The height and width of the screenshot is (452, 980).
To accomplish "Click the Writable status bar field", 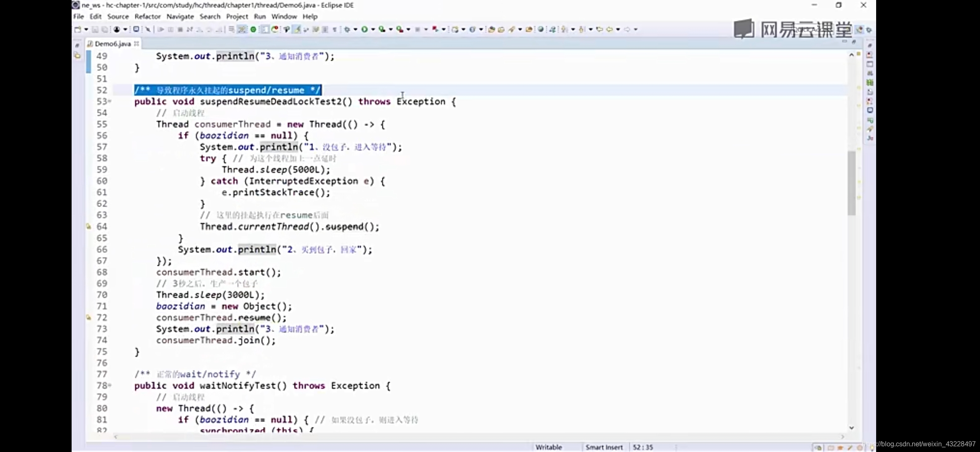I will tap(549, 447).
